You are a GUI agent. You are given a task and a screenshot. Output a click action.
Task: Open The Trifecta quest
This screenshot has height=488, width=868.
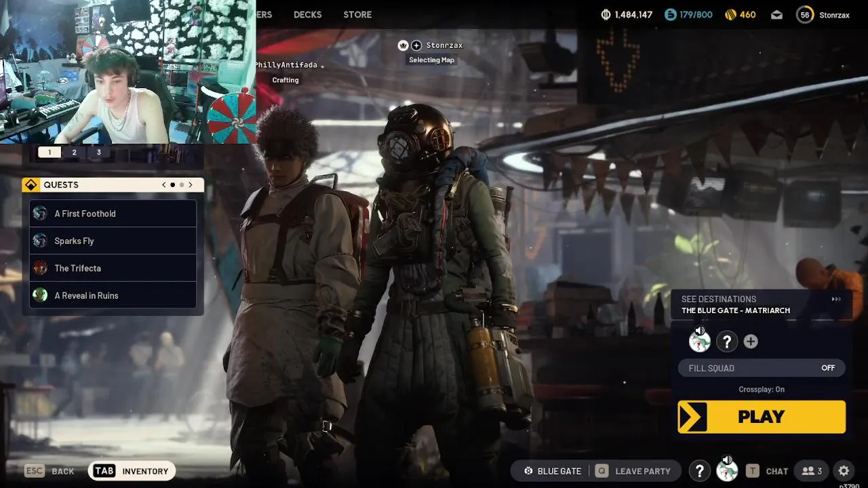click(x=113, y=268)
